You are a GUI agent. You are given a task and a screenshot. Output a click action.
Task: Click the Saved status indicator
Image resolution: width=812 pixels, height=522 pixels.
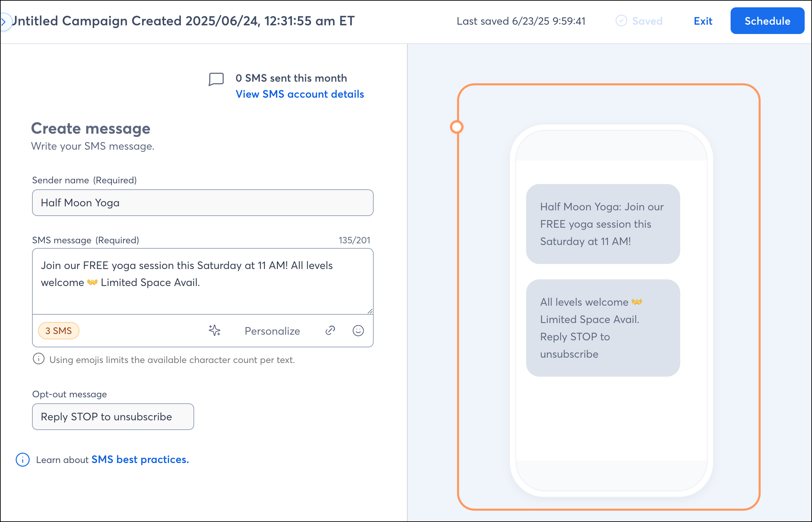tap(639, 21)
